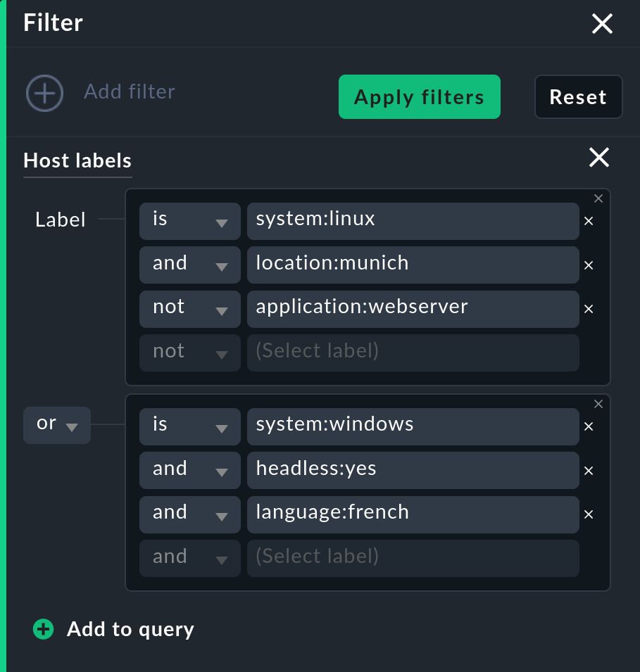
Task: Click the green plus icon next to Add to query
Action: click(x=43, y=629)
